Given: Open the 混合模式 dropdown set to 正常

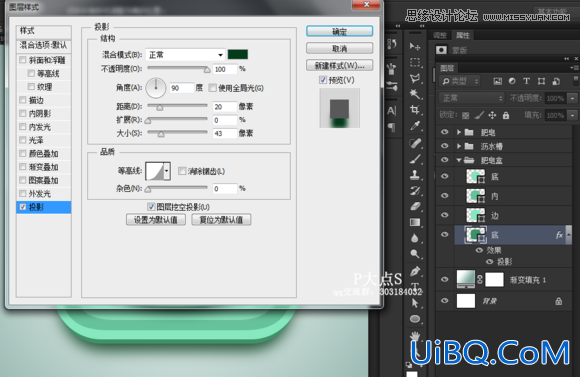Looking at the screenshot, I should coord(185,55).
